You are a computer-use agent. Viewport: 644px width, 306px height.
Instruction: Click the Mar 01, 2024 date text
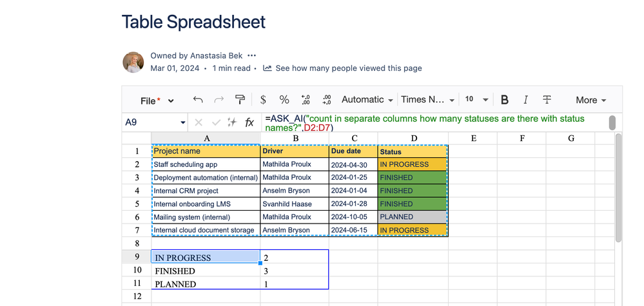(175, 68)
